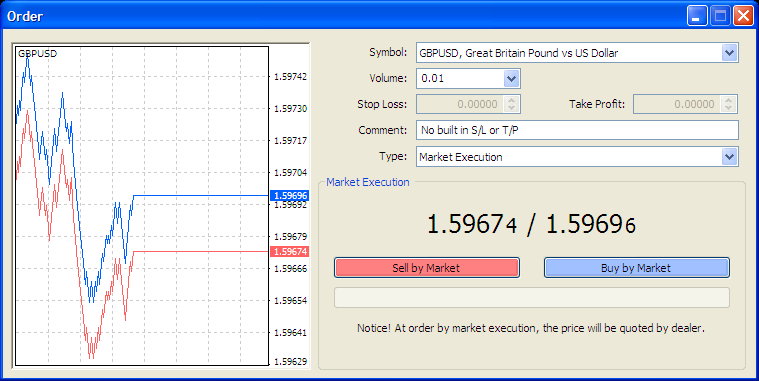This screenshot has width=759, height=381.
Task: Click the large 1.59674 / 1.59696 quote
Action: coord(531,225)
